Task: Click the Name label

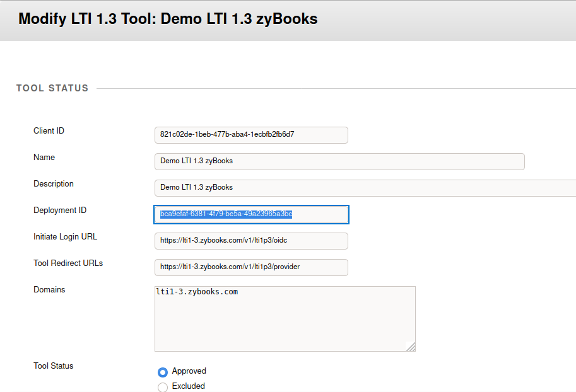Action: point(44,157)
